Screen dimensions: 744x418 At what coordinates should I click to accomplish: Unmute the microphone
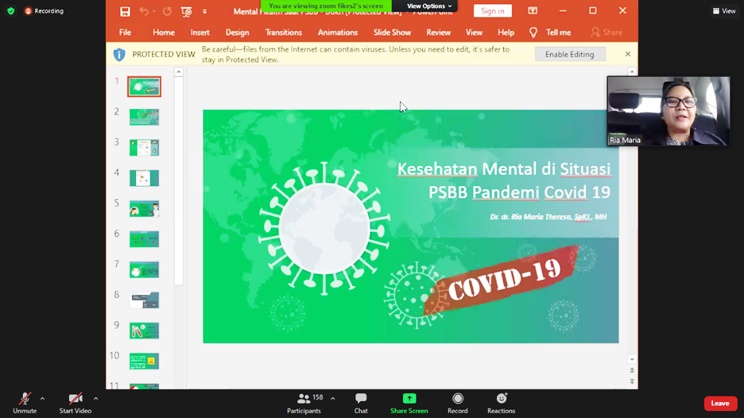click(x=25, y=398)
